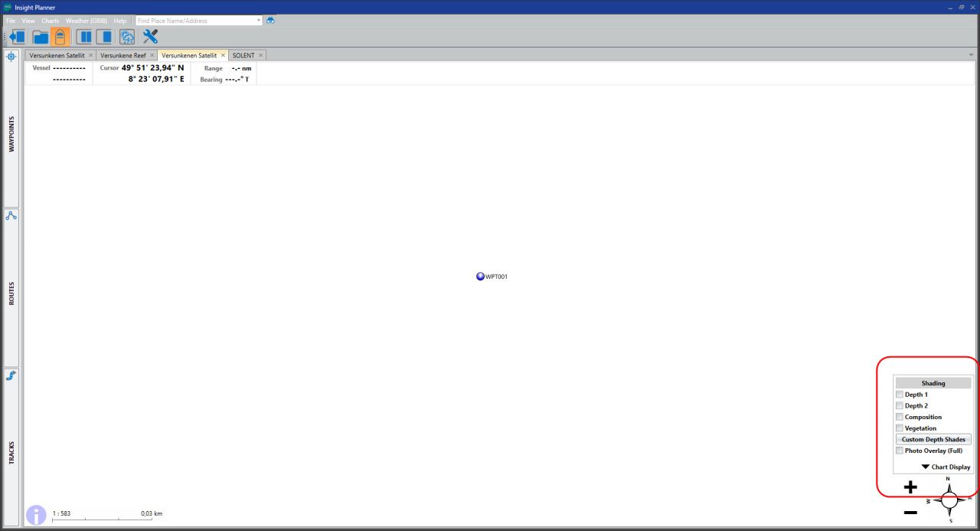Open the wrench and screwdriver settings icon
The image size is (980, 531).
point(150,37)
